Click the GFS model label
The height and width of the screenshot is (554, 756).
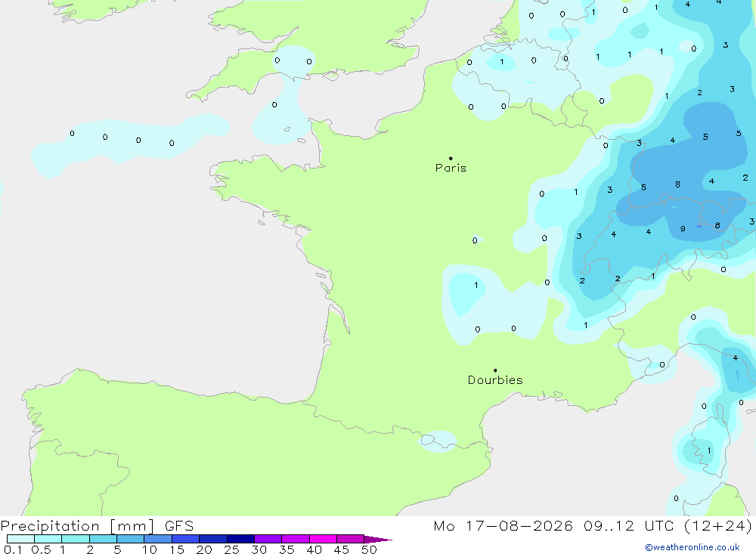click(179, 526)
